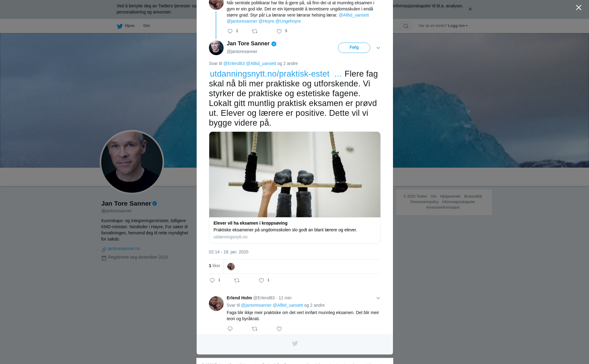Click reply icon on top tweet with 2 replies
This screenshot has width=589, height=364.
[230, 31]
